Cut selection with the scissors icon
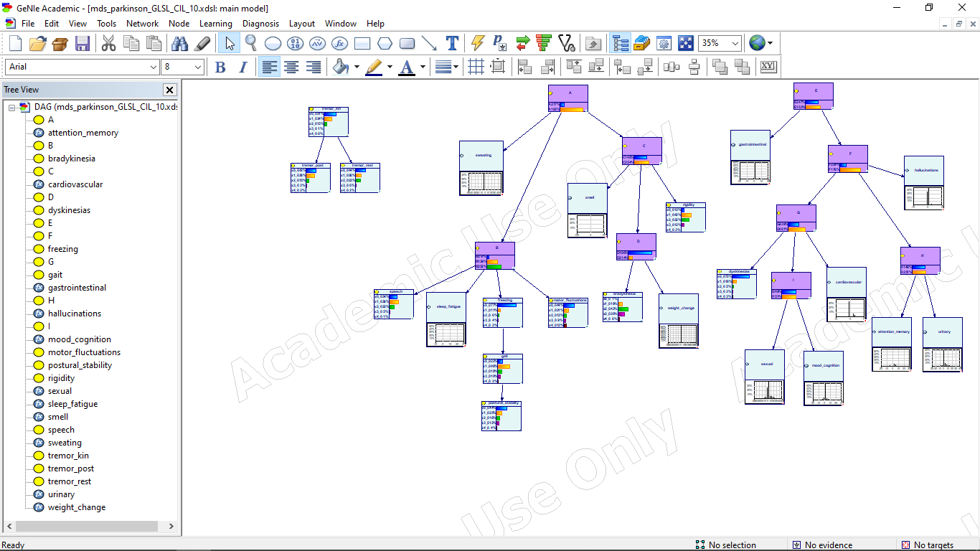This screenshot has height=551, width=980. click(108, 43)
